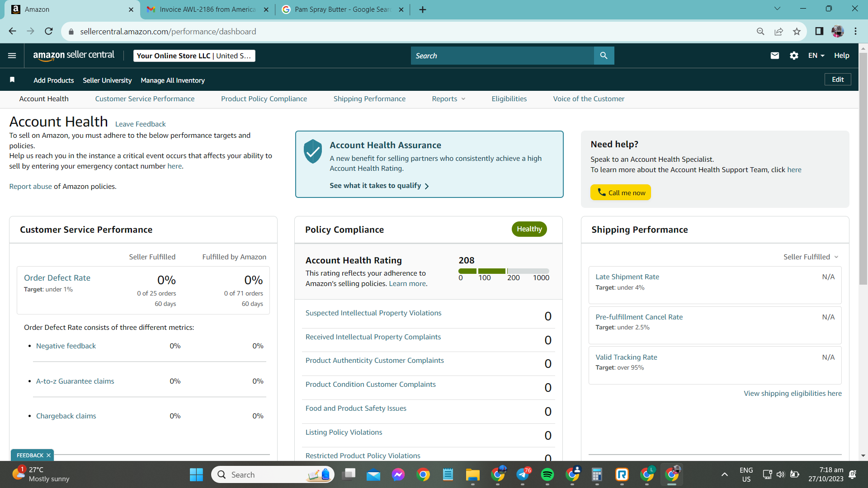Click the Healthy status badge
Viewport: 868px width, 488px height.
tap(529, 229)
